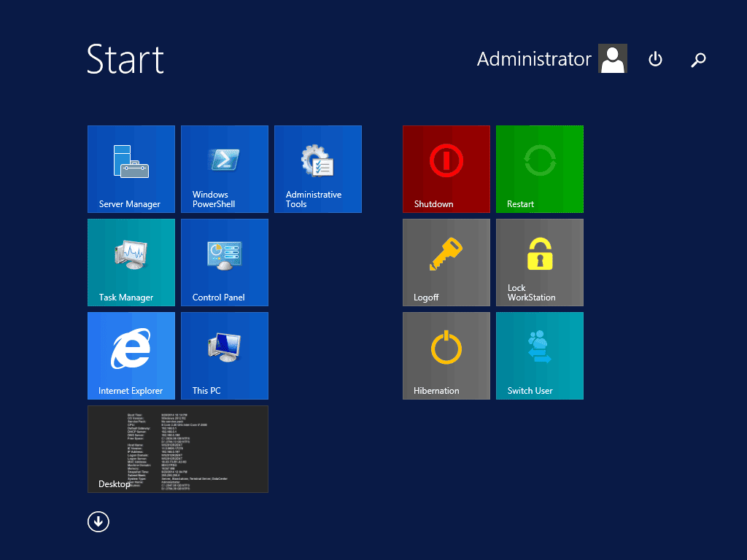
Task: Click the Logoff tile
Action: coord(446,262)
